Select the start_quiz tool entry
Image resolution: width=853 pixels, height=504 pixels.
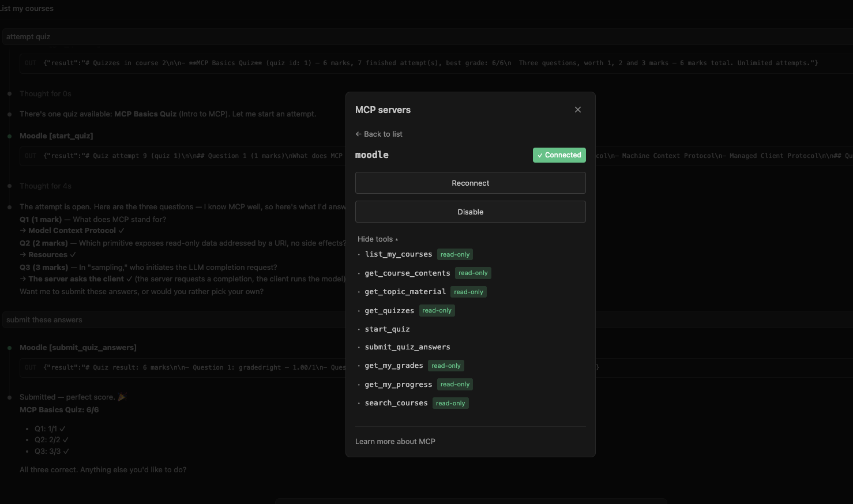(388, 329)
